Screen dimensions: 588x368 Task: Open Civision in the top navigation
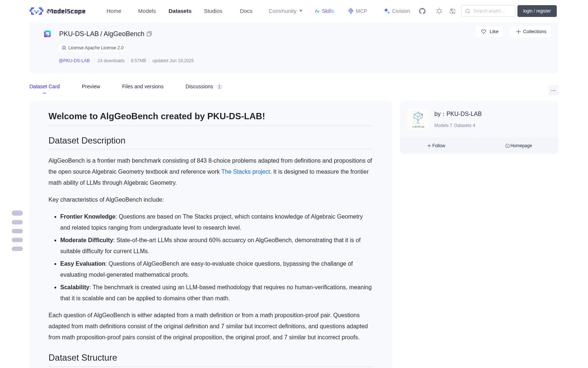397,11
